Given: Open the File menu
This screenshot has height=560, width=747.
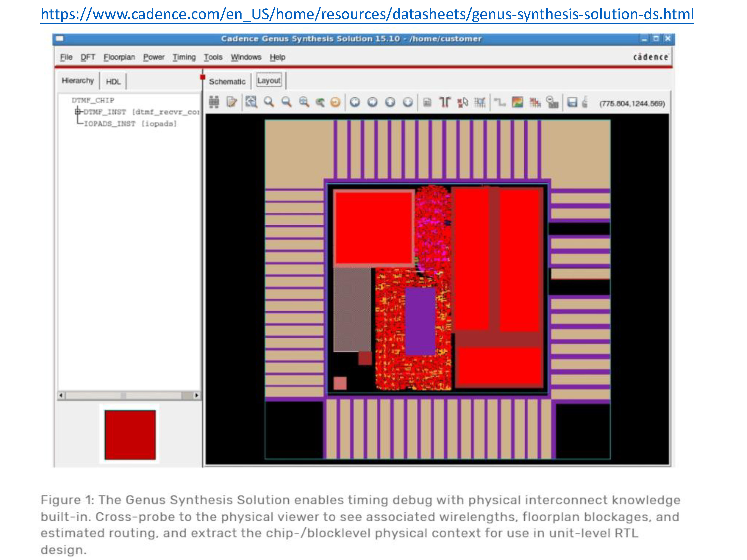Looking at the screenshot, I should [66, 57].
